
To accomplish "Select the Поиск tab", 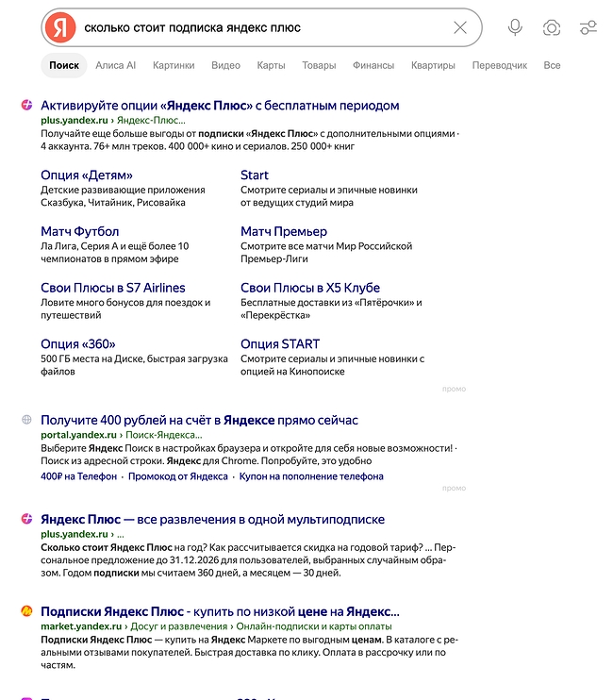I will click(64, 65).
